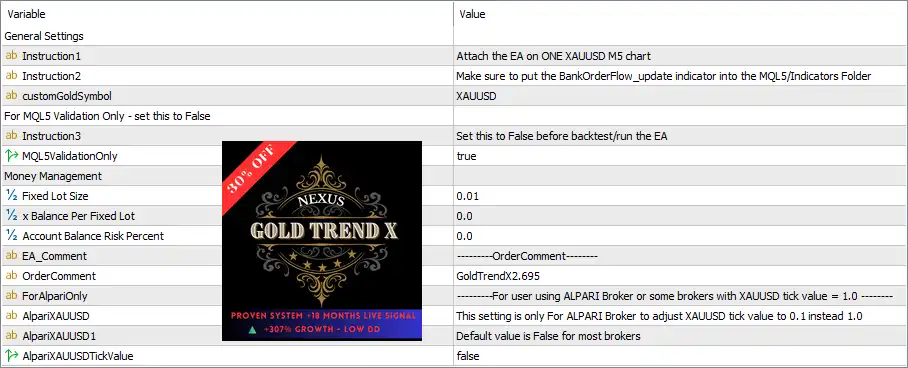This screenshot has width=908, height=368.
Task: Select the AlpariXAUUSDTickValue variable name
Action: pyautogui.click(x=78, y=356)
